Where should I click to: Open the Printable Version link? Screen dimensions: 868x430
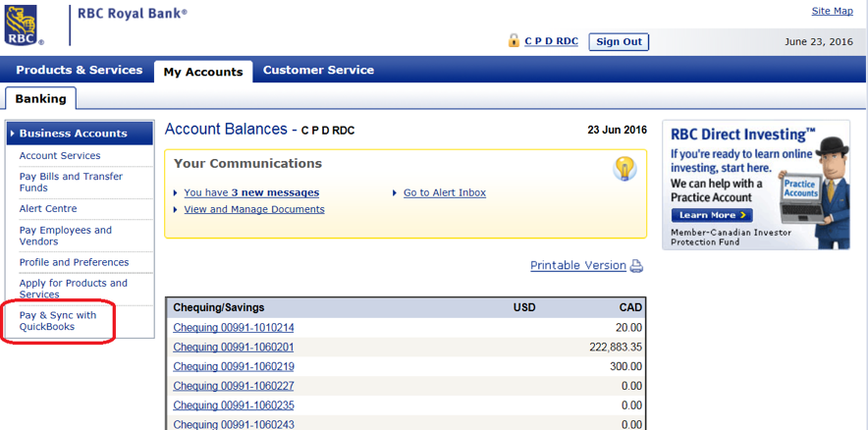click(578, 266)
